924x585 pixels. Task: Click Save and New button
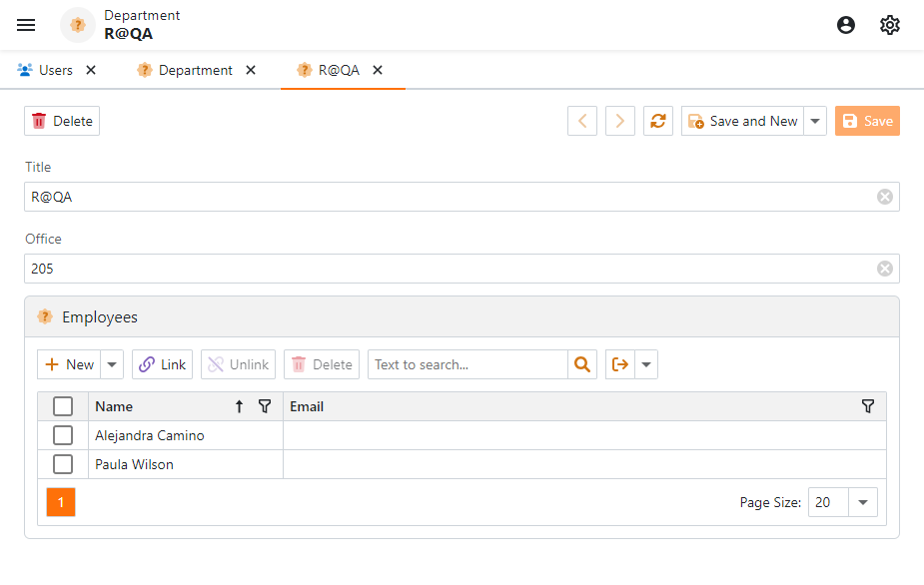[x=742, y=121]
